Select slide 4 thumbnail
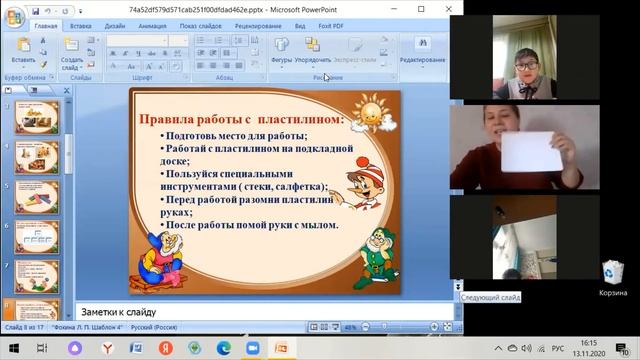This screenshot has width=640, height=360. (x=37, y=158)
